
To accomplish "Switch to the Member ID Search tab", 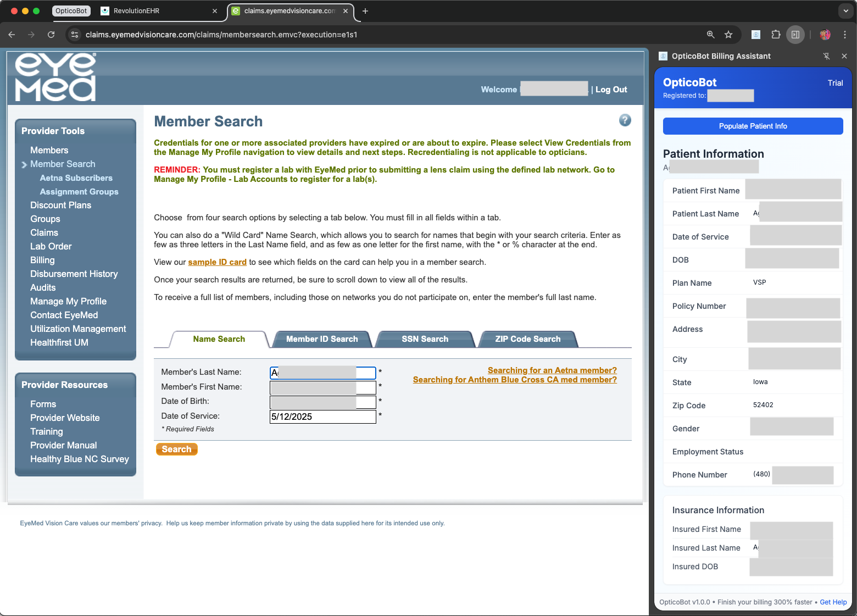I will click(x=321, y=339).
